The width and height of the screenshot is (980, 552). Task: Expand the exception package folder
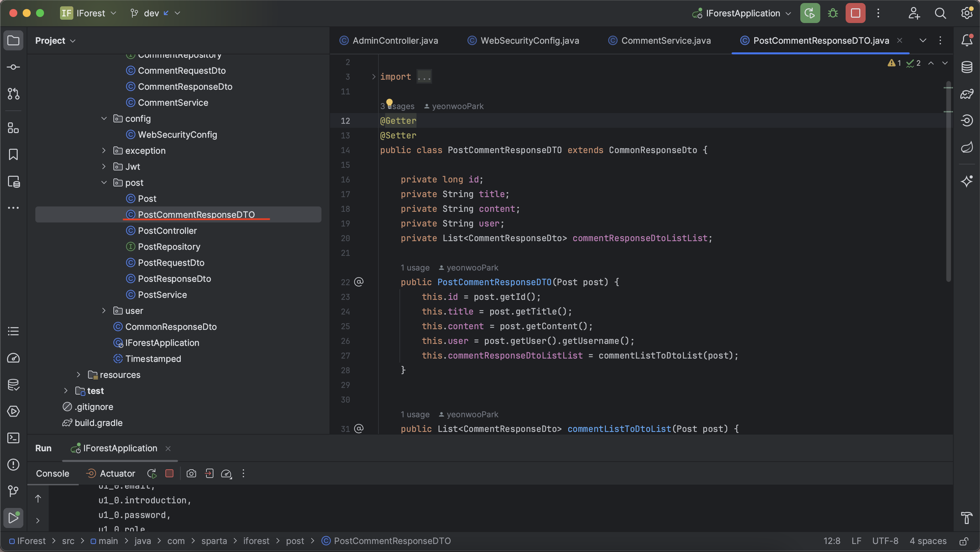pos(103,151)
